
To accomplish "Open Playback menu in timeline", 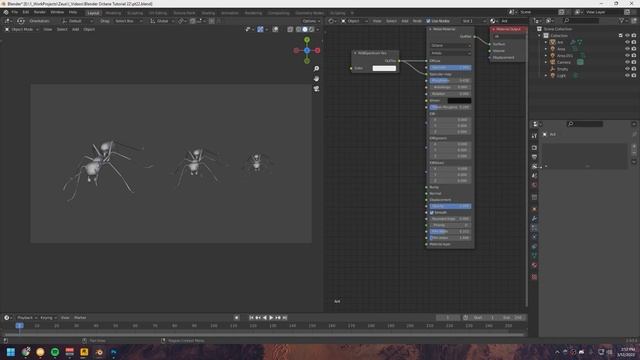I will click(27, 318).
